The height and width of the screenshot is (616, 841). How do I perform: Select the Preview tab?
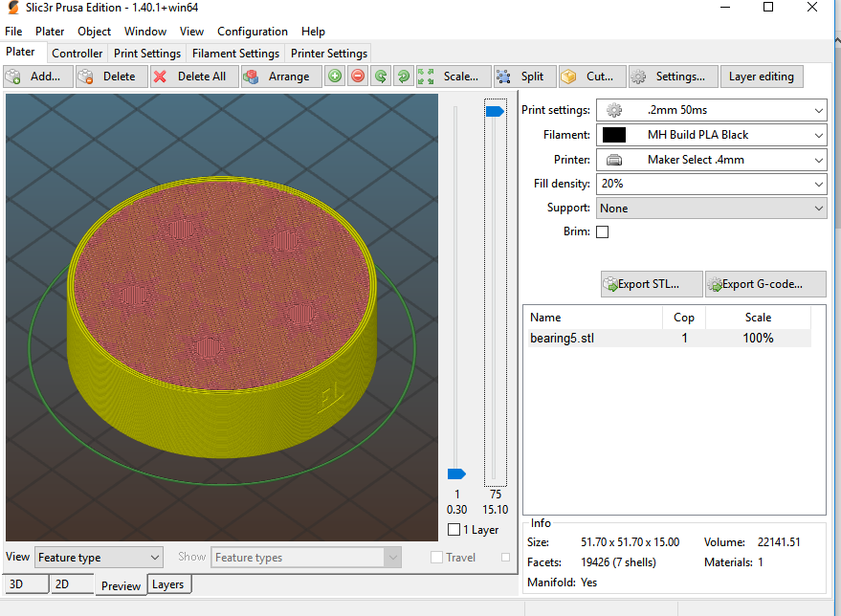pyautogui.click(x=121, y=586)
